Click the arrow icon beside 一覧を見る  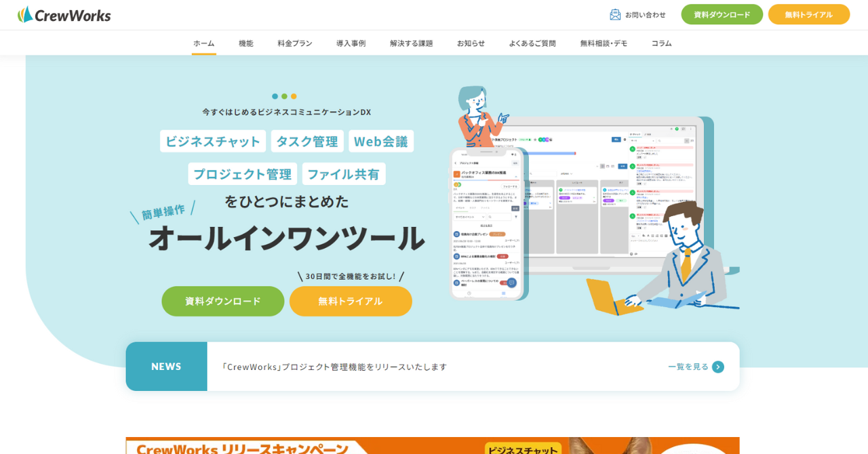point(718,367)
